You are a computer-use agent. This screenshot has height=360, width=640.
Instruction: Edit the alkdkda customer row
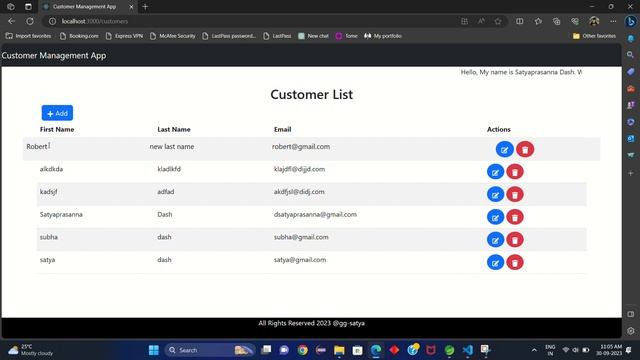coord(495,172)
